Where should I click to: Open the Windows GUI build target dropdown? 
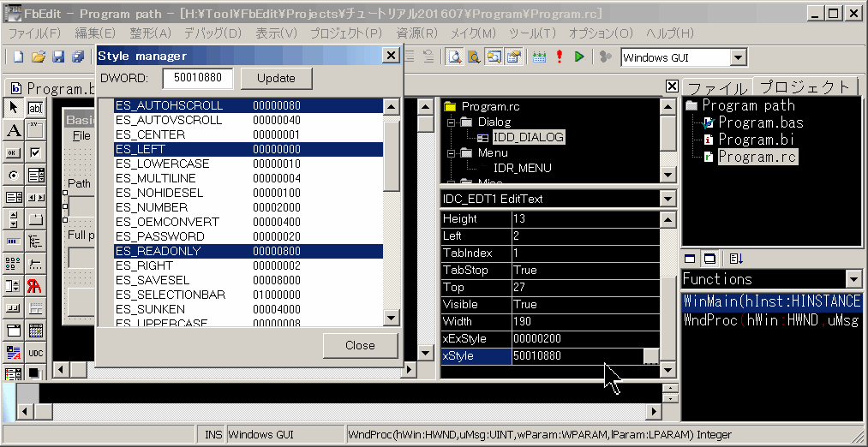pos(738,57)
